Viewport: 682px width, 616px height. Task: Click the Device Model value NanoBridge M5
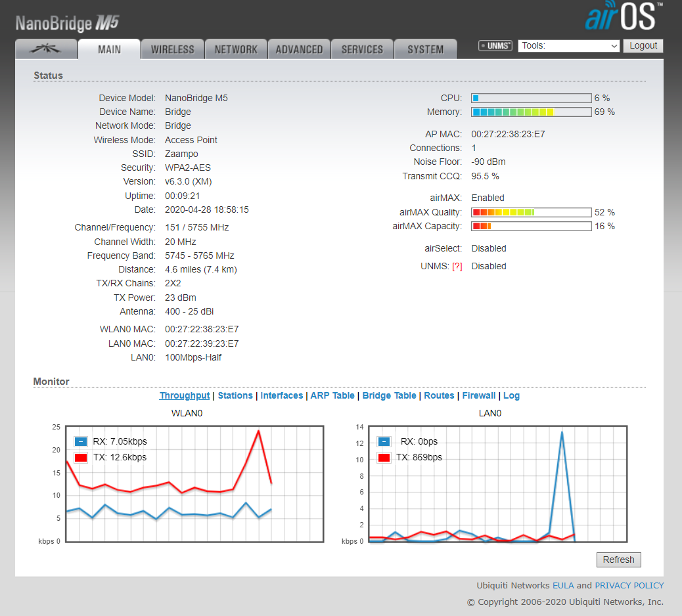click(x=196, y=99)
